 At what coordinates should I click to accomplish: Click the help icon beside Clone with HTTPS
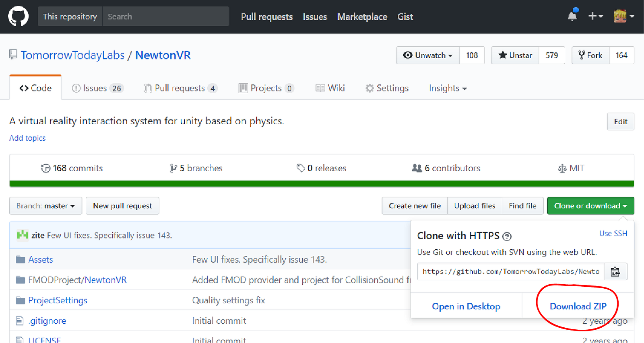(507, 236)
